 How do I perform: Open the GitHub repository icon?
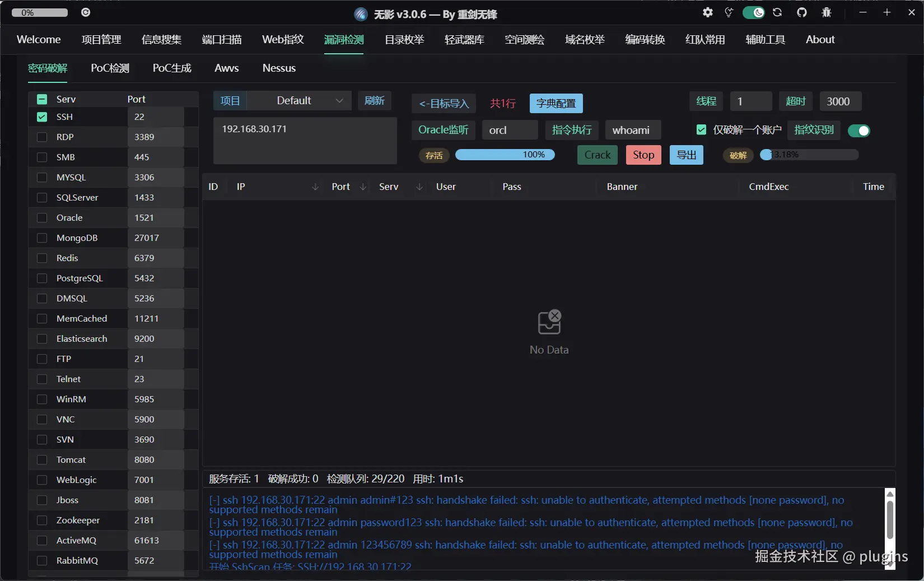(802, 12)
